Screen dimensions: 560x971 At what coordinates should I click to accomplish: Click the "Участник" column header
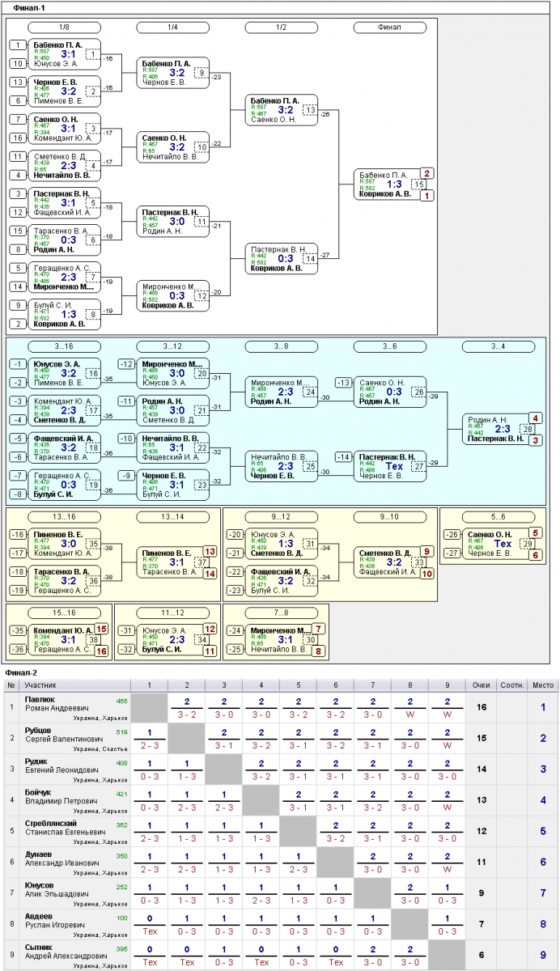click(40, 686)
